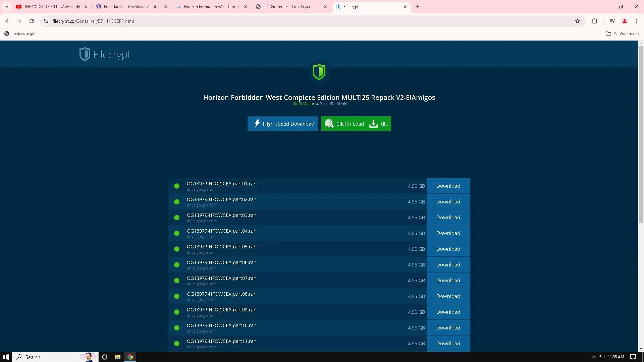Image resolution: width=644 pixels, height=362 pixels.
Task: Download part09.rar file
Action: (448, 312)
